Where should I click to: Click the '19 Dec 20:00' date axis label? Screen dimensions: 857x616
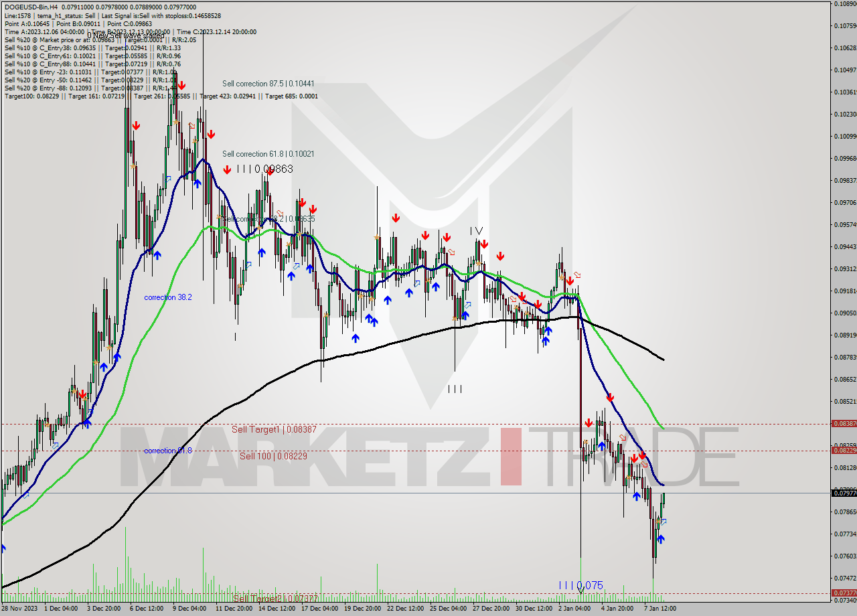pos(363,609)
